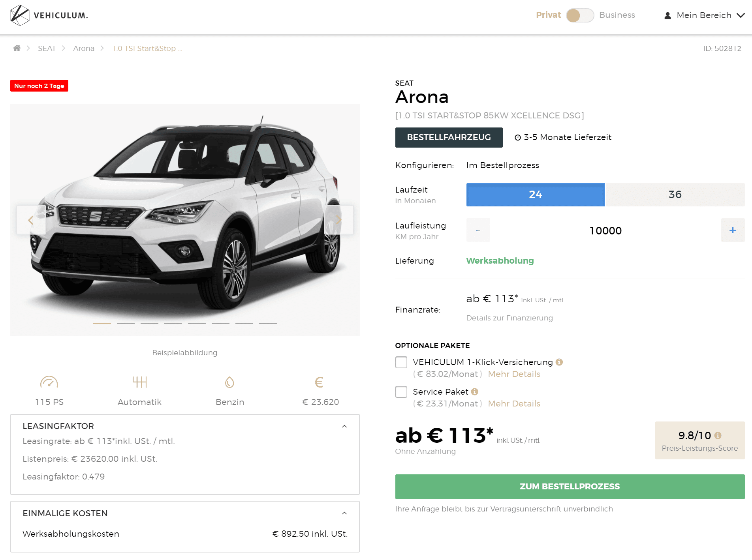The width and height of the screenshot is (752, 560).
Task: Jump to second image indicator dash
Action: pyautogui.click(x=126, y=323)
